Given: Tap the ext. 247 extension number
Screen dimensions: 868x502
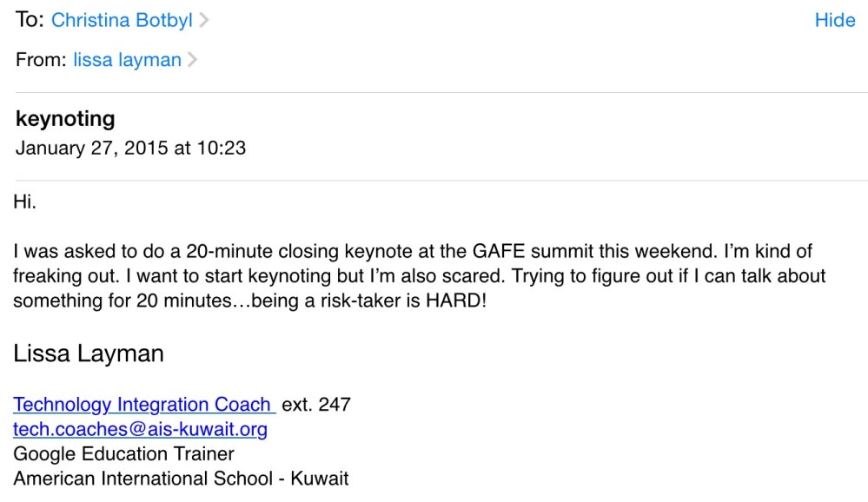Looking at the screenshot, I should point(316,405).
